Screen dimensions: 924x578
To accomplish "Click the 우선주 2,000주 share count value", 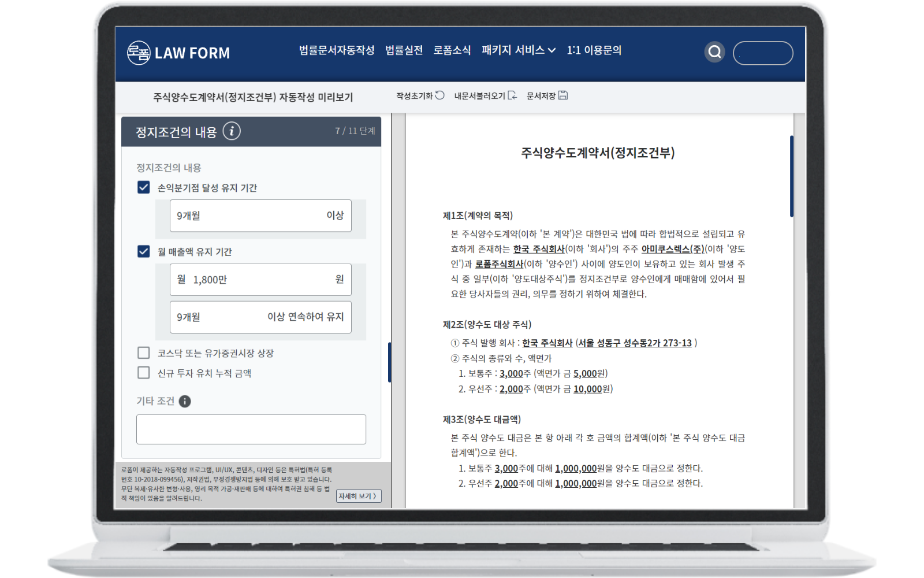I will 511,389.
